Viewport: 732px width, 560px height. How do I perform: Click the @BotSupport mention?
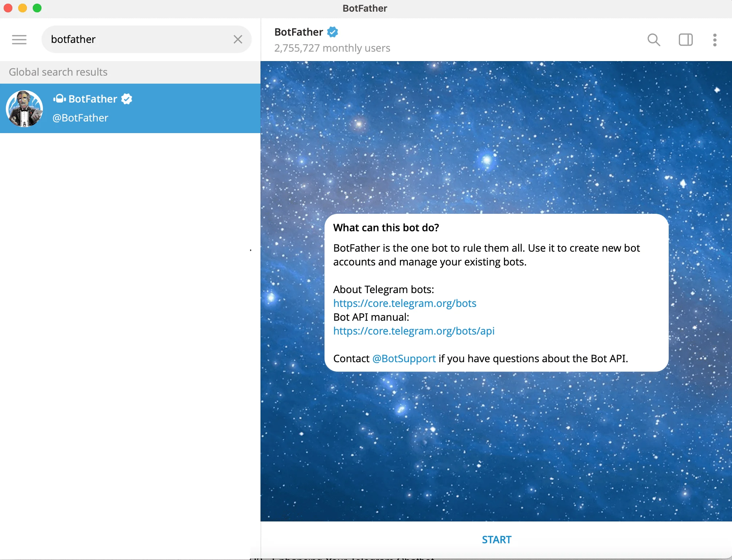pos(404,359)
